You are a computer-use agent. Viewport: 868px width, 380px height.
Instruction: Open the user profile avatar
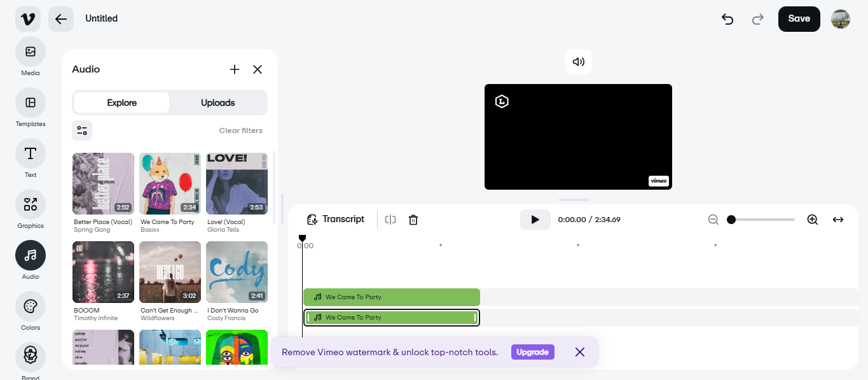[x=841, y=19]
